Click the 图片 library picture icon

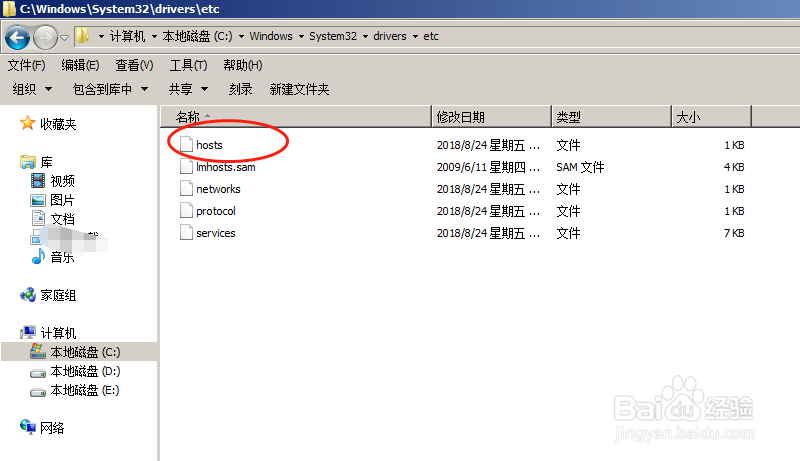38,200
